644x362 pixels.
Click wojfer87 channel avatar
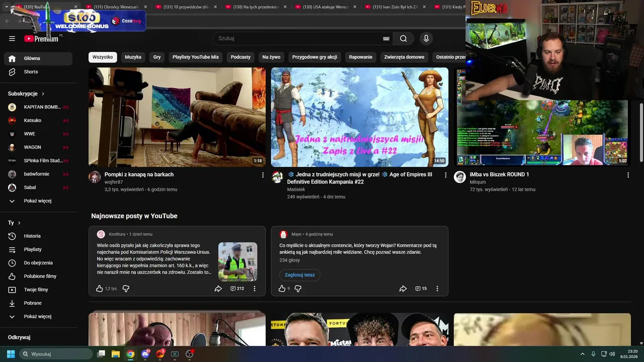(95, 176)
